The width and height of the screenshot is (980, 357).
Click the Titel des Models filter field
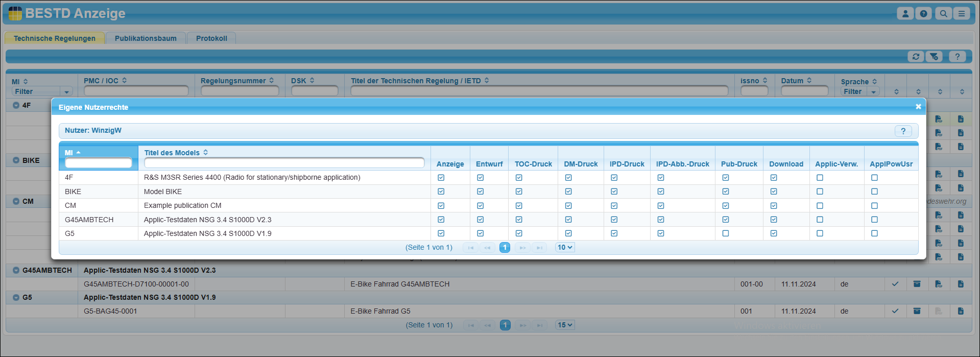284,163
